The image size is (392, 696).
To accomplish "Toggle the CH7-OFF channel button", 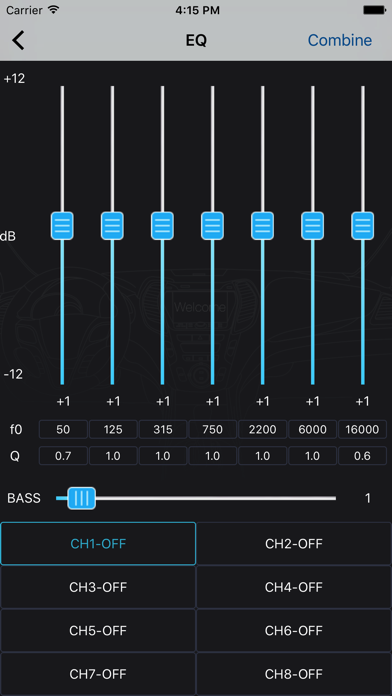I will pyautogui.click(x=98, y=674).
